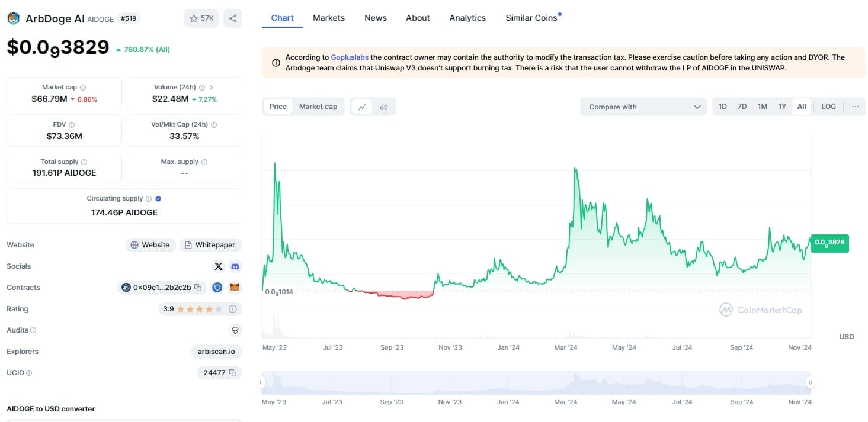The width and height of the screenshot is (868, 422).
Task: Switch to candlestick chart view
Action: (x=384, y=107)
